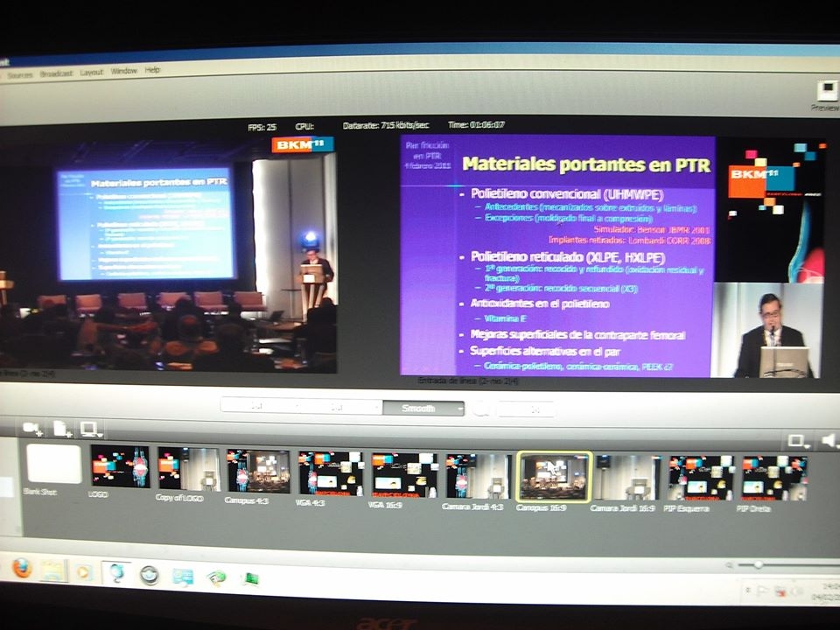Click the 'CPU:' status label
Screen dimensions: 840x630
[x=304, y=126]
